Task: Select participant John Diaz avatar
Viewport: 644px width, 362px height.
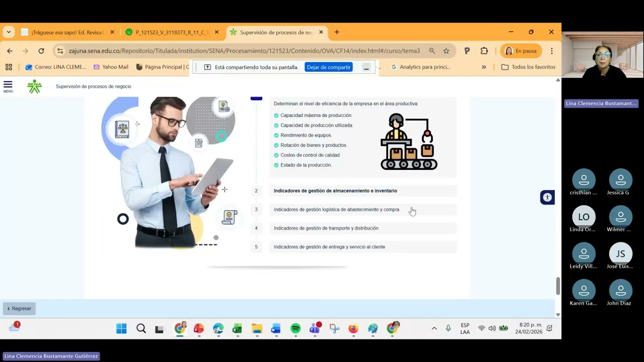Action: click(x=620, y=291)
